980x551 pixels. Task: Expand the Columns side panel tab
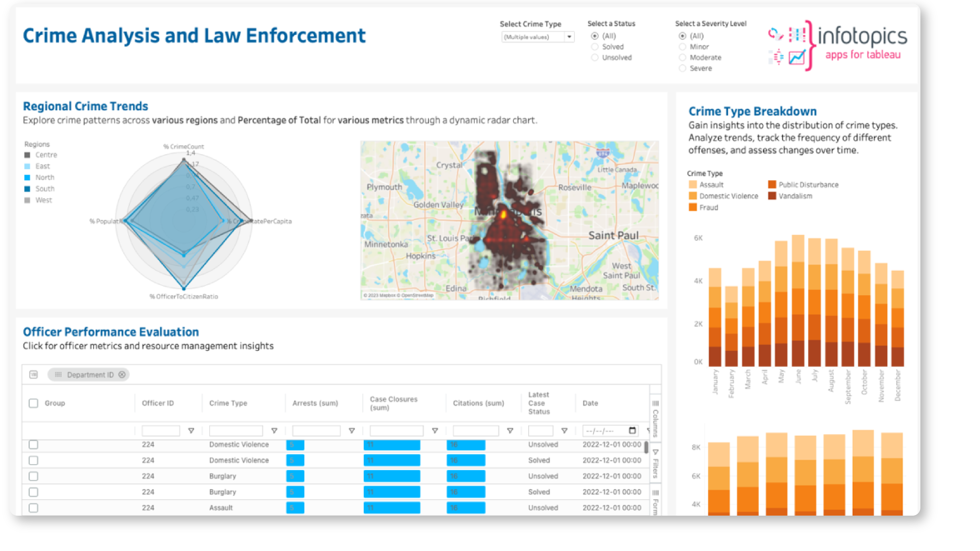pos(655,418)
